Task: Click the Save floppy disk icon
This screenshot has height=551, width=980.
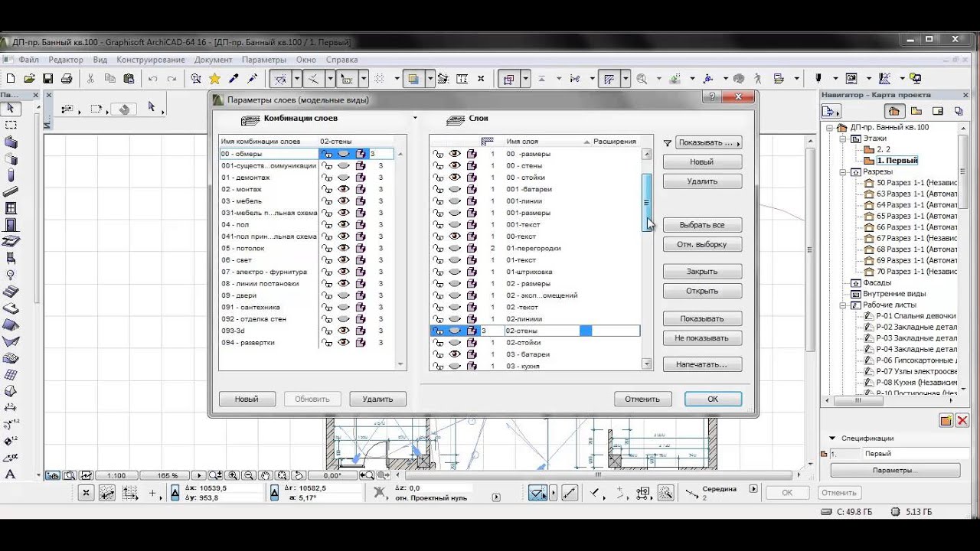Action: pos(47,78)
